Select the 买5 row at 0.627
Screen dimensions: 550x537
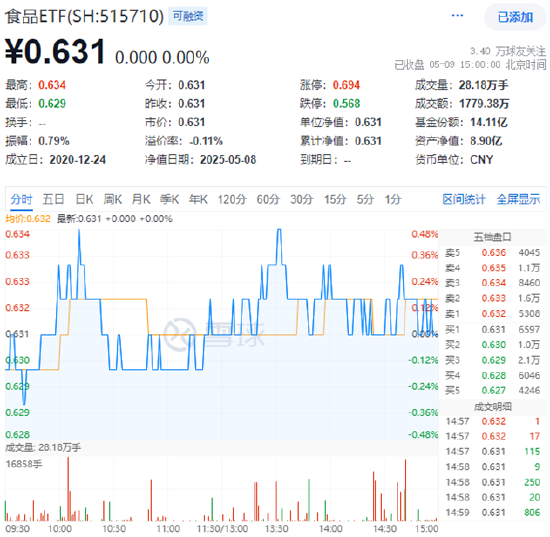point(492,390)
